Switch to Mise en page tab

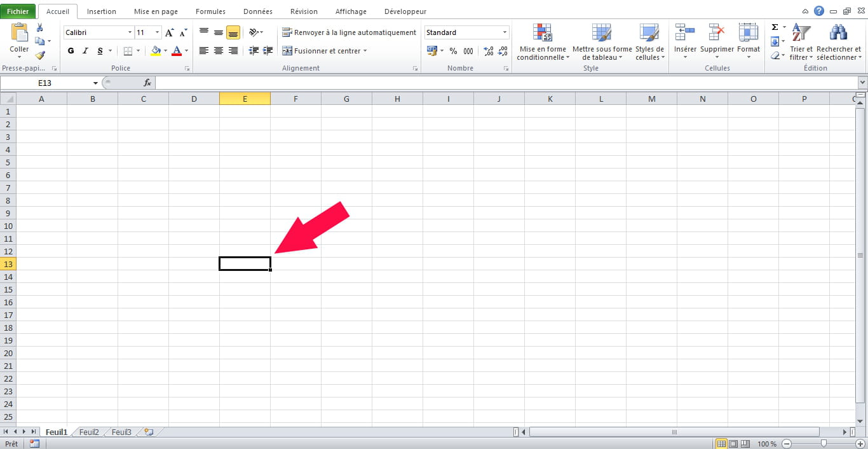pos(156,11)
